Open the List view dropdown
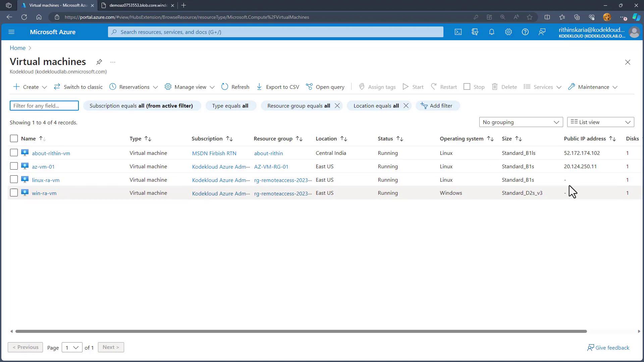 [x=600, y=122]
